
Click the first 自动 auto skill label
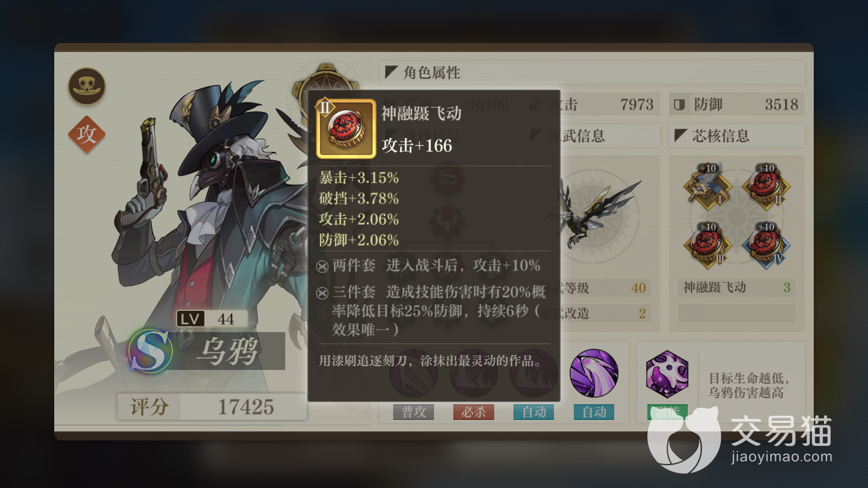pos(534,412)
